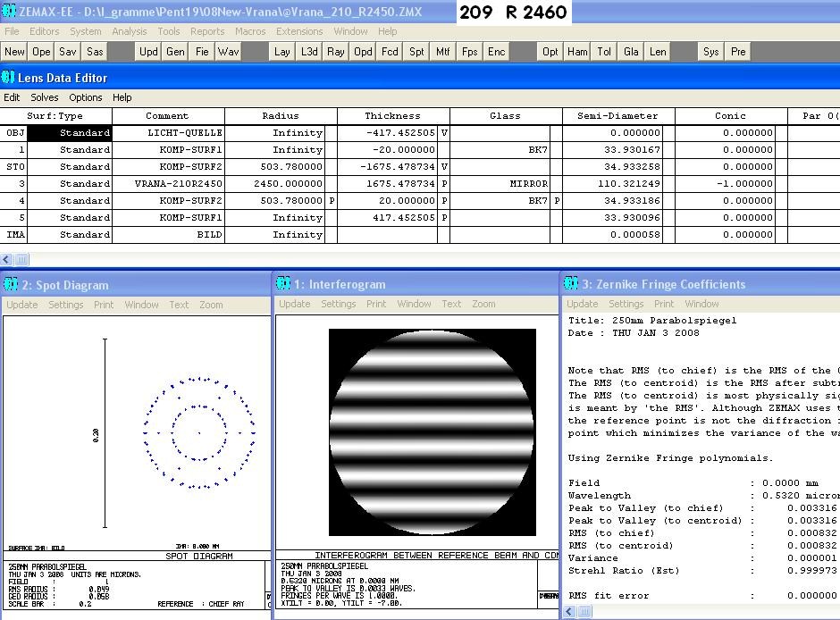The width and height of the screenshot is (840, 620).
Task: Click the Sys toolbar button
Action: pyautogui.click(x=711, y=52)
